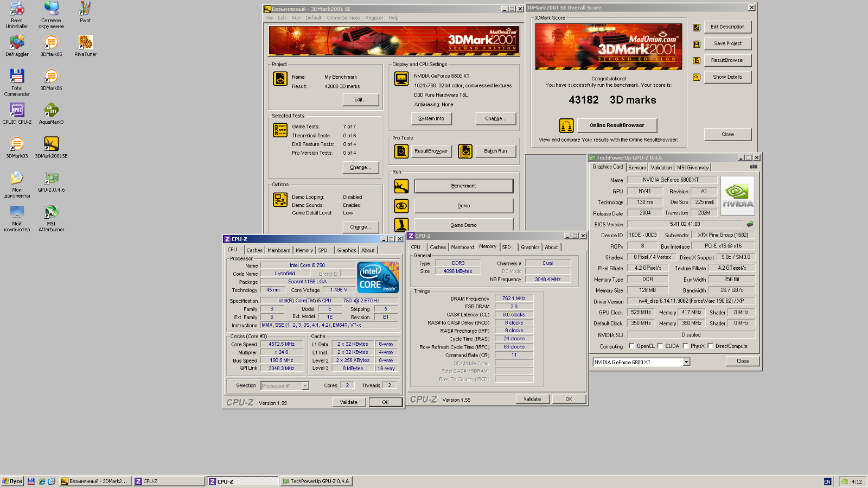
Task: Open the Paint desktop shortcut
Action: click(85, 12)
